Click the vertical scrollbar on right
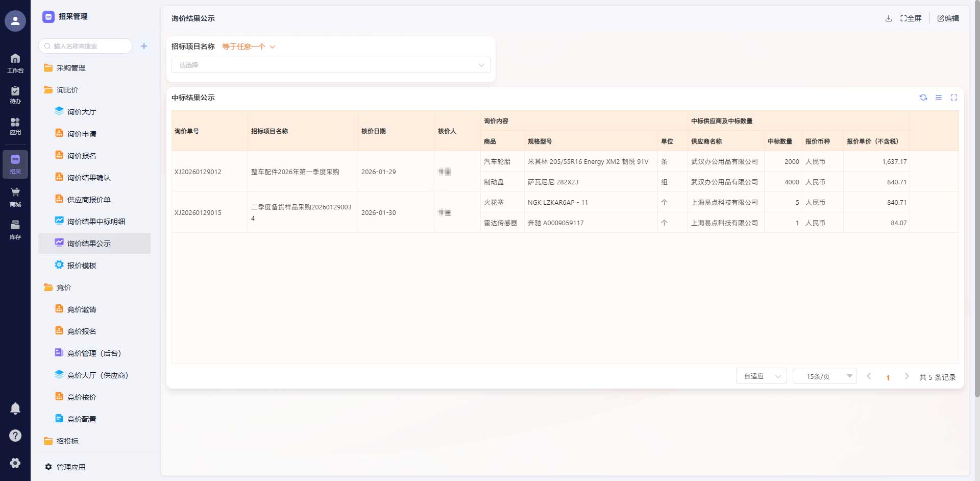980x481 pixels. [x=977, y=199]
